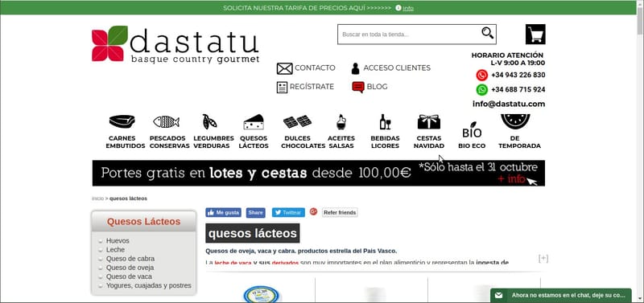This screenshot has width=644, height=303.
Task: Click the red Blog speech bubble icon
Action: coord(358,87)
